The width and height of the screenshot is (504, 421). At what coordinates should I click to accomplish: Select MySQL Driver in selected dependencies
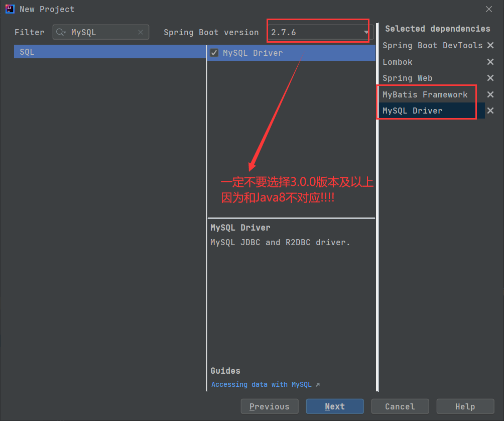[x=432, y=111]
